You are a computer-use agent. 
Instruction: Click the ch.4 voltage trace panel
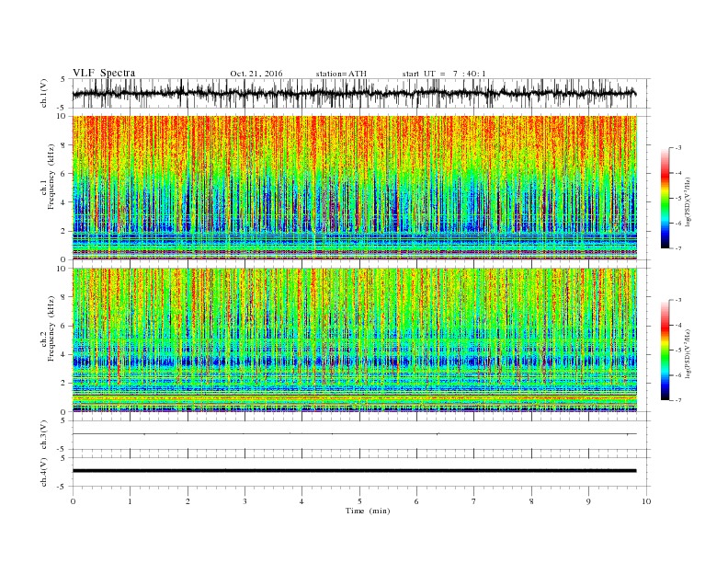coord(361,472)
